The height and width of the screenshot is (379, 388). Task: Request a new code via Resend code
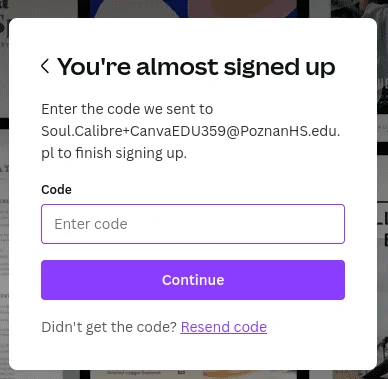(224, 327)
